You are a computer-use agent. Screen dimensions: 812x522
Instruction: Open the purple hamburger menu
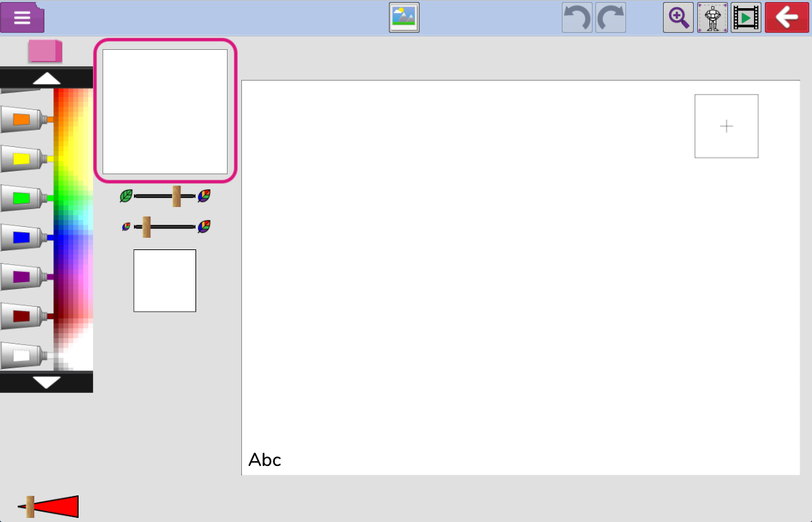point(23,17)
